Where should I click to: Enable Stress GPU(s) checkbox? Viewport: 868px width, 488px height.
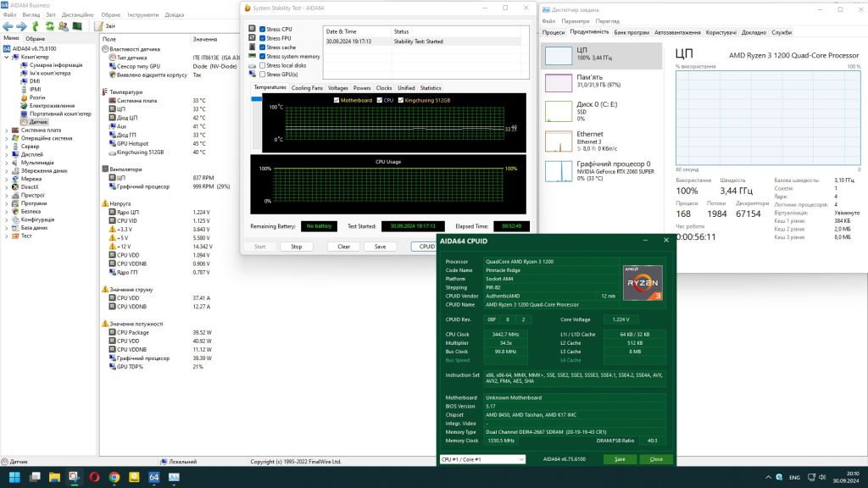(x=263, y=75)
